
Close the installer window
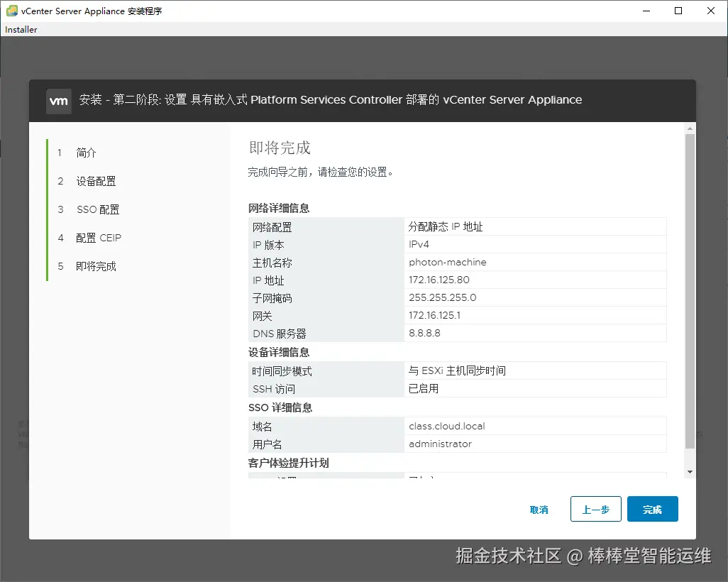pos(711,11)
